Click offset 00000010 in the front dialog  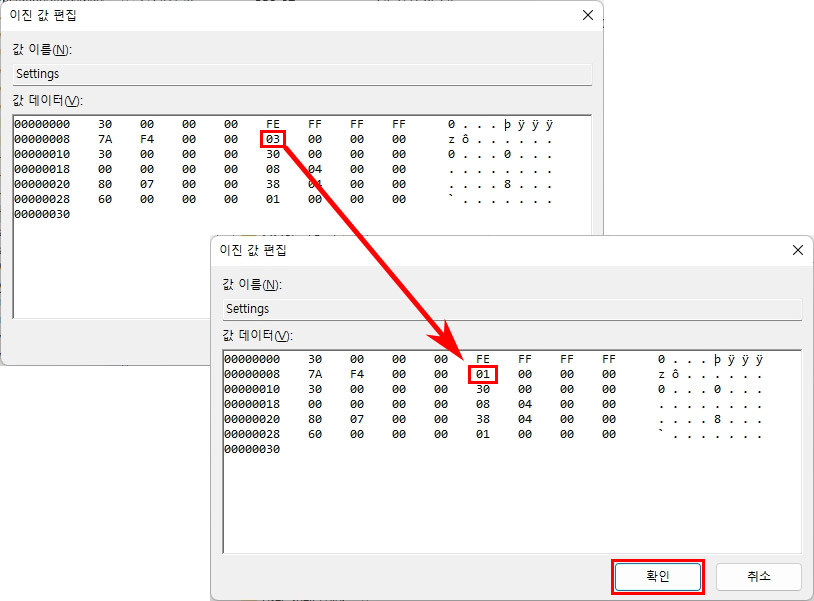click(252, 389)
